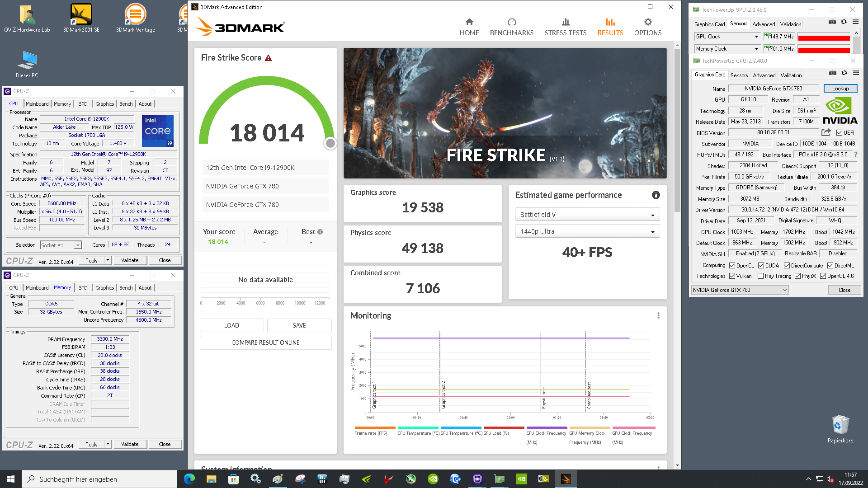Toggle OpenCL checkbox in GPU-Z

tap(732, 266)
